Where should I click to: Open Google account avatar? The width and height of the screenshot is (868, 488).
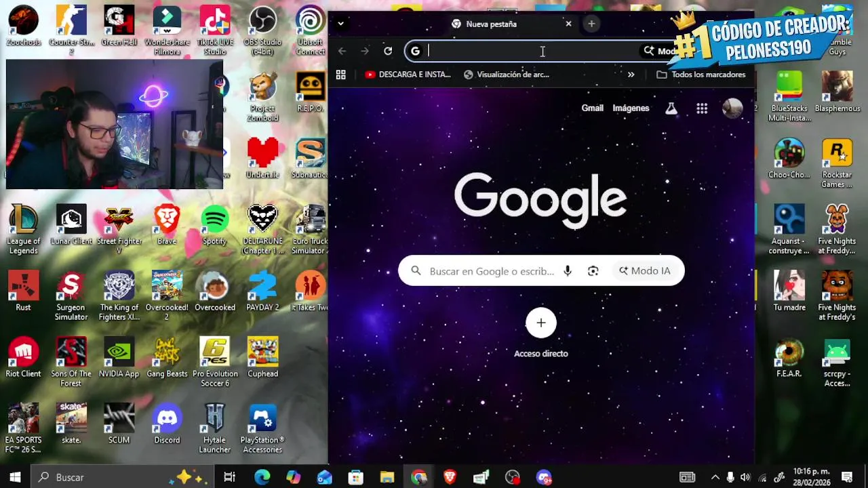point(732,108)
